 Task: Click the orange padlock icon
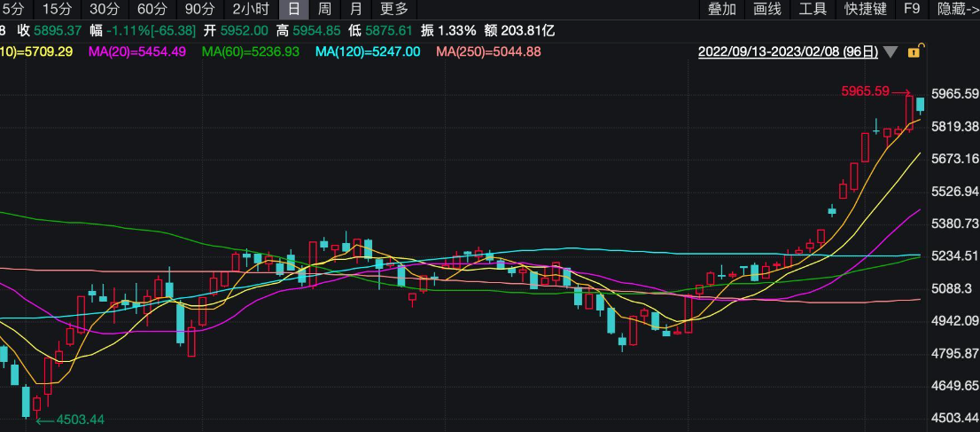pyautogui.click(x=914, y=51)
